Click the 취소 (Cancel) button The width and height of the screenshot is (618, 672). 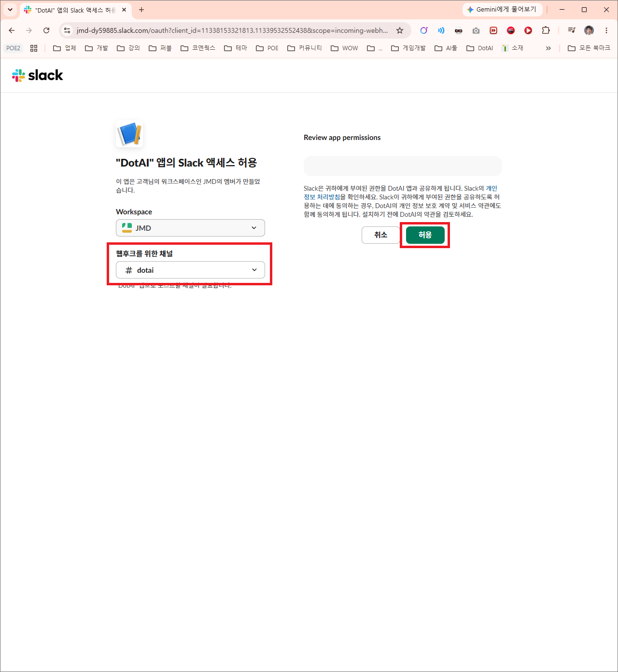click(x=380, y=235)
